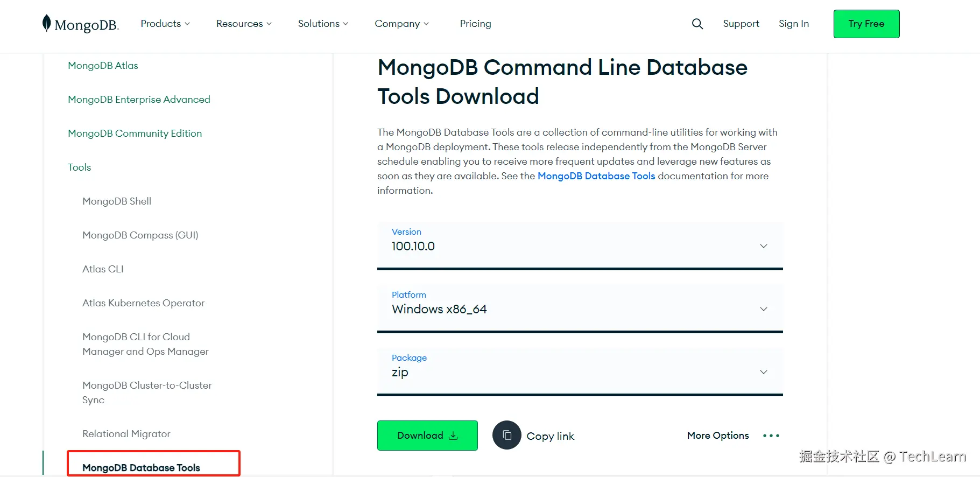Follow the MongoDB Database Tools documentation link
Screen dimensions: 980x477
coord(596,176)
